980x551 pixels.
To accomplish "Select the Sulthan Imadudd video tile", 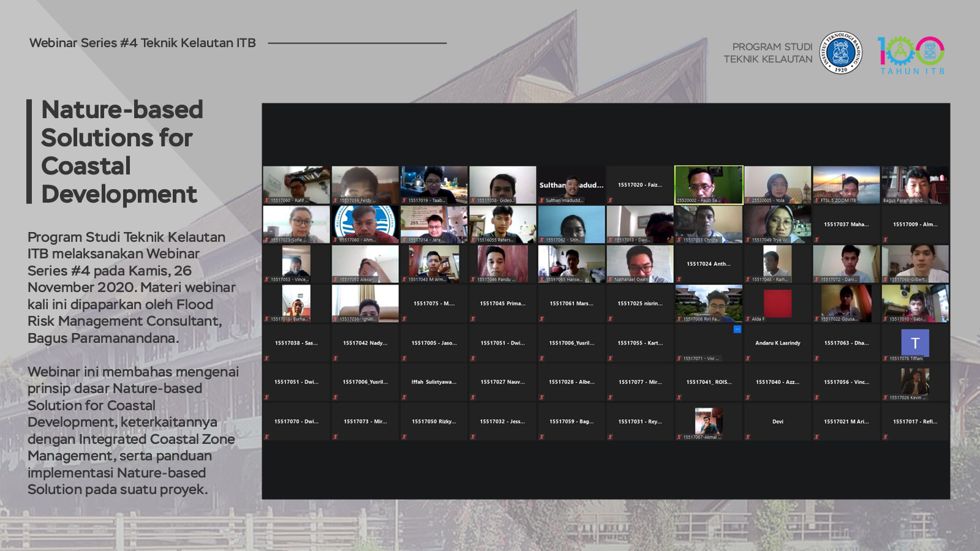I will point(571,184).
